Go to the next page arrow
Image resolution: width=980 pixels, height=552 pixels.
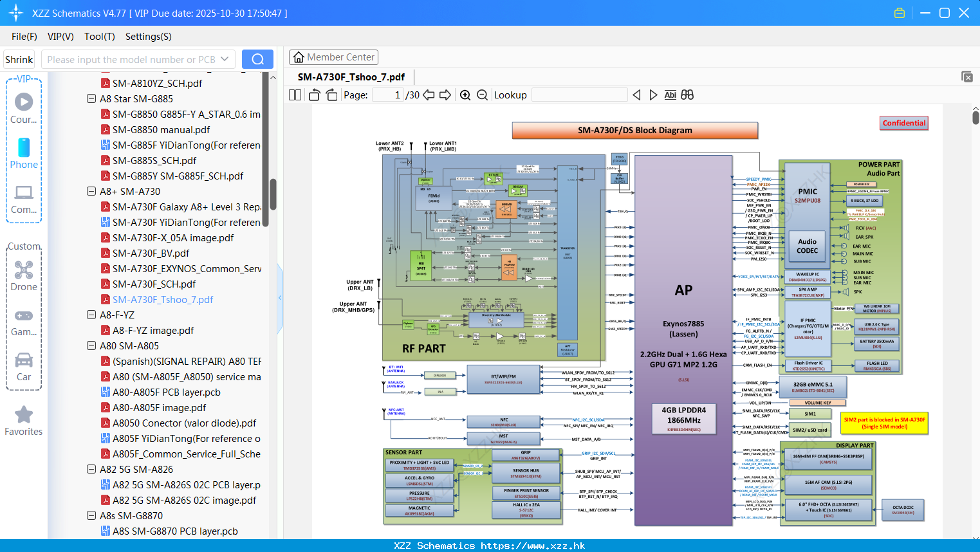[x=445, y=95]
